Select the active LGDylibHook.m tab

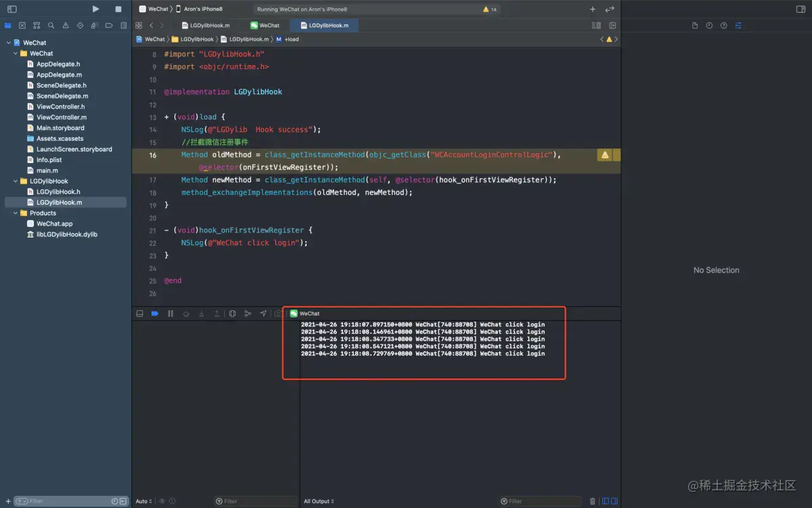(324, 25)
